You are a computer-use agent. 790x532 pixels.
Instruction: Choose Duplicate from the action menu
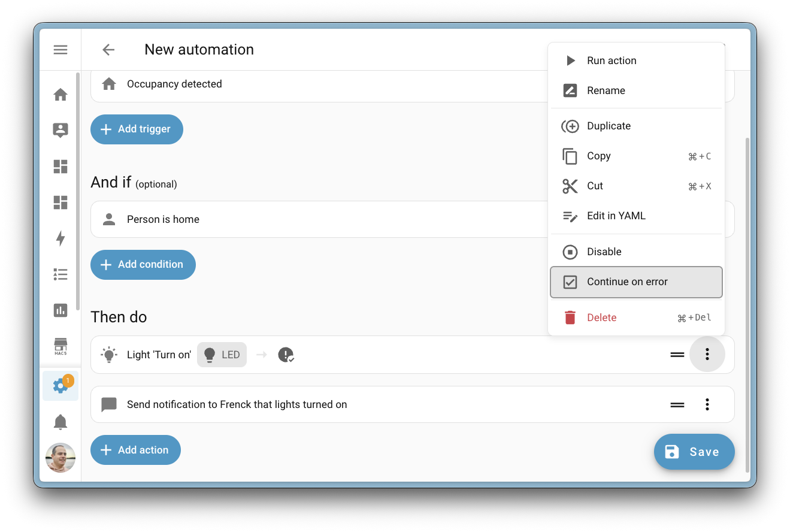tap(609, 126)
